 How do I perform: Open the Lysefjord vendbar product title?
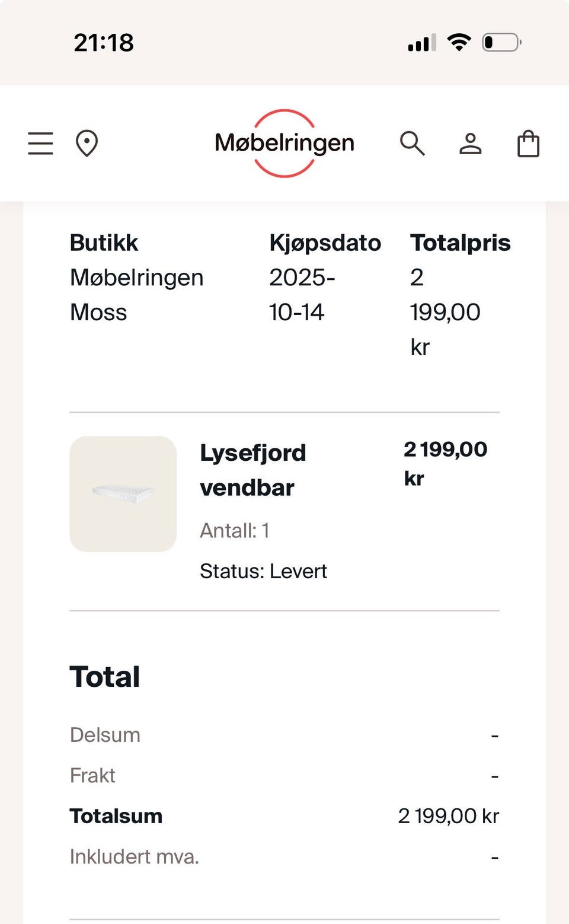253,470
